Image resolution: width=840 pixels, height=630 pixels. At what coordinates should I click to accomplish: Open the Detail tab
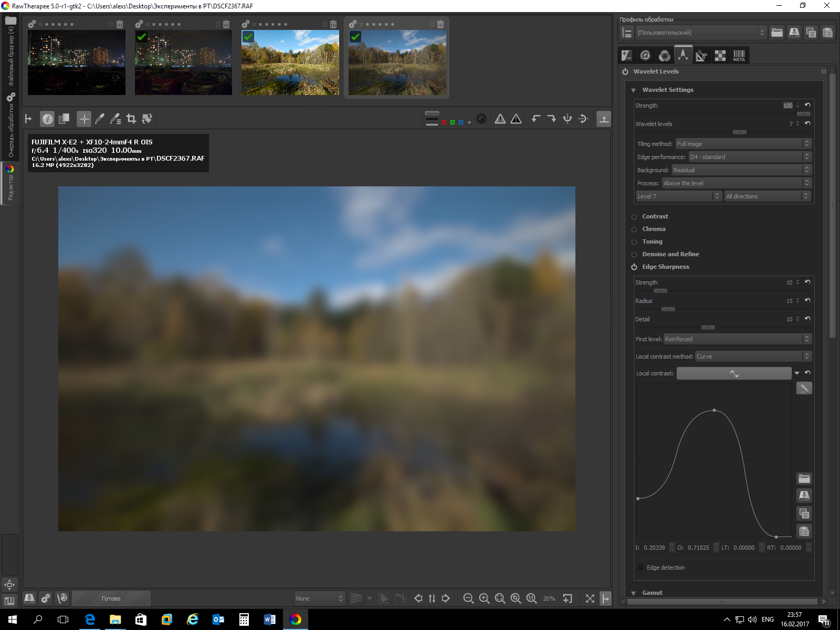646,55
